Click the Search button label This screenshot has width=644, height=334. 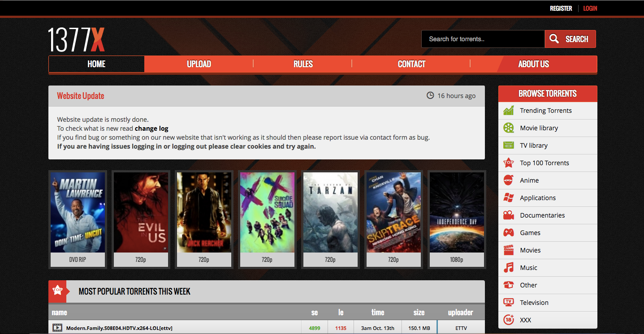[x=577, y=39]
